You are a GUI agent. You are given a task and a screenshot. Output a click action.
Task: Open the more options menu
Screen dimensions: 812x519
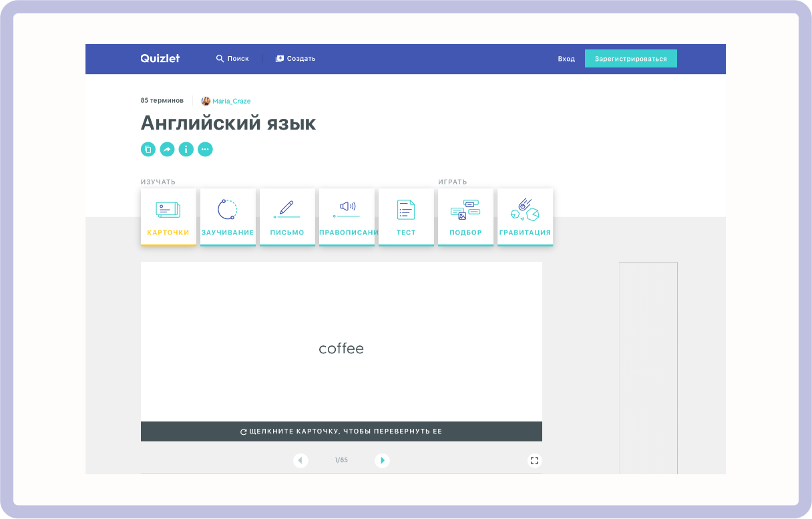(205, 149)
